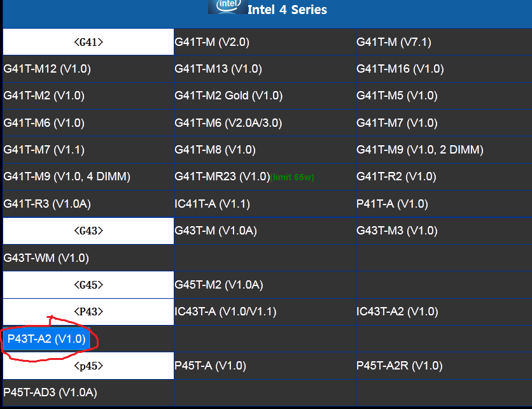Open G41T-M9 (V1.0, 2 DIMM) link
The height and width of the screenshot is (409, 532).
tap(419, 150)
